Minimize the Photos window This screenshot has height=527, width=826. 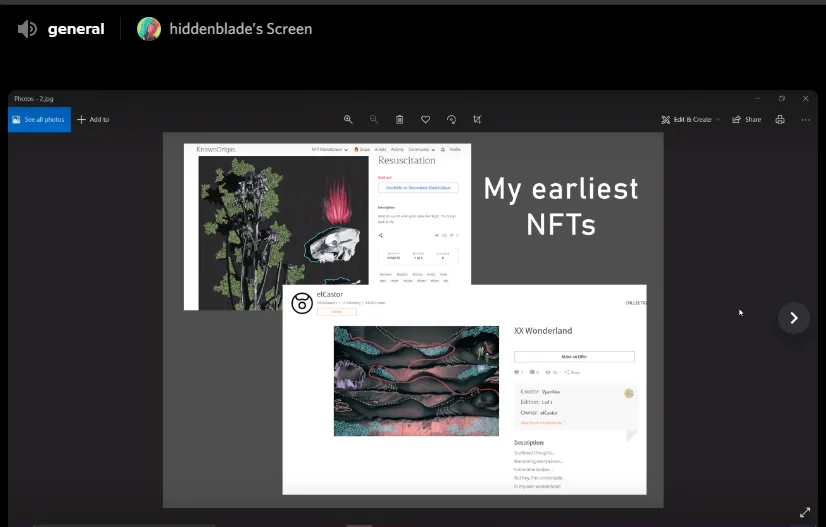coord(758,99)
